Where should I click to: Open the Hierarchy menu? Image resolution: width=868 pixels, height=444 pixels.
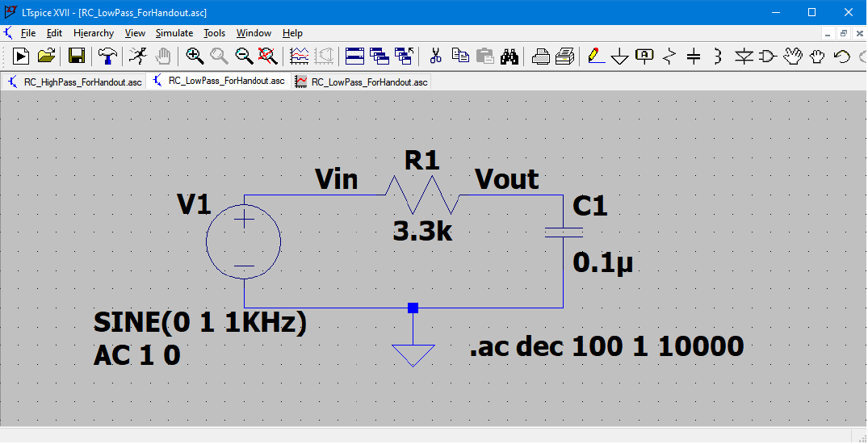(94, 33)
